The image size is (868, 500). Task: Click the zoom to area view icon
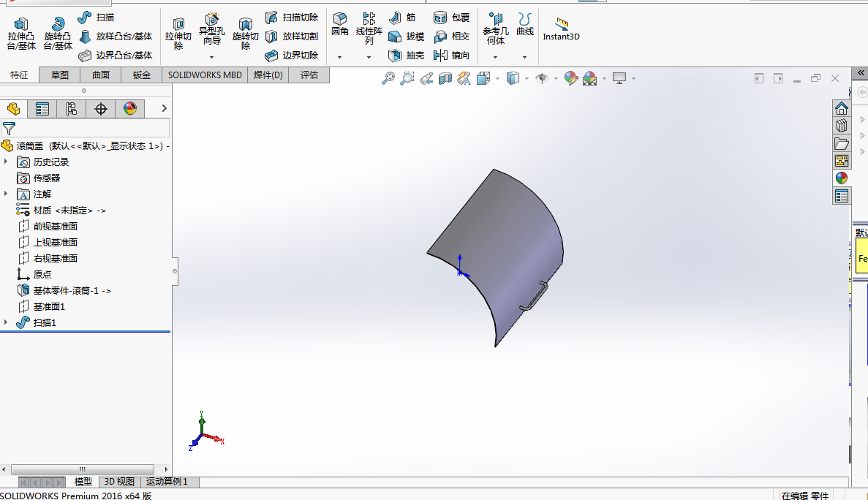pos(407,78)
